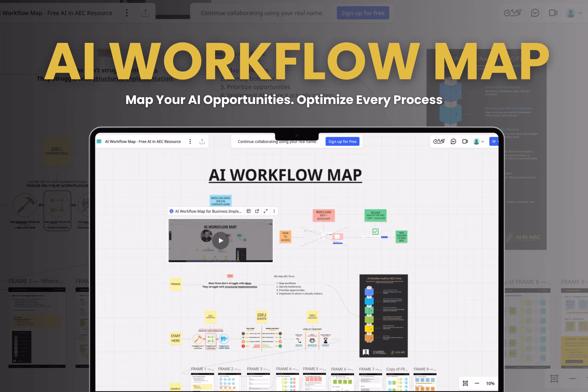Image resolution: width=588 pixels, height=392 pixels.
Task: Click Sign up for free in tablet
Action: 342,141
